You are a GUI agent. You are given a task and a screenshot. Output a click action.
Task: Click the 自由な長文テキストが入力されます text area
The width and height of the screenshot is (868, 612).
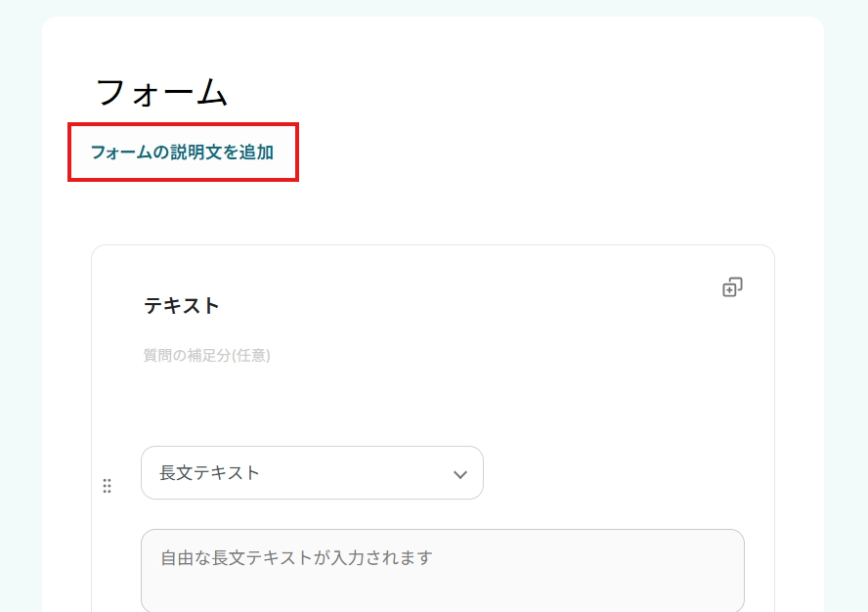[x=442, y=571]
